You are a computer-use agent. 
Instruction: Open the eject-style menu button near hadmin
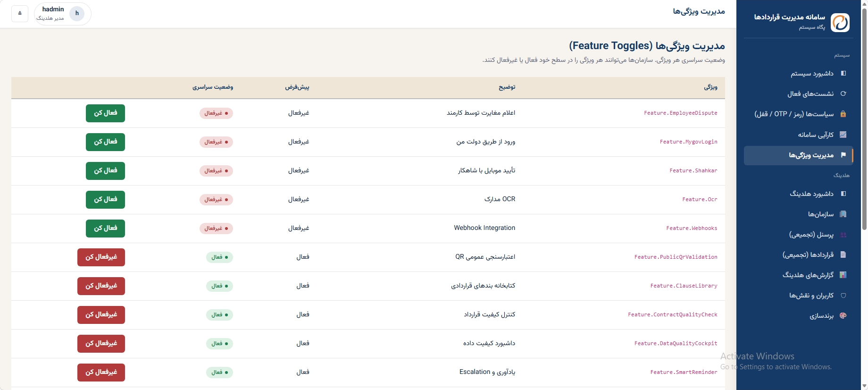(x=20, y=13)
